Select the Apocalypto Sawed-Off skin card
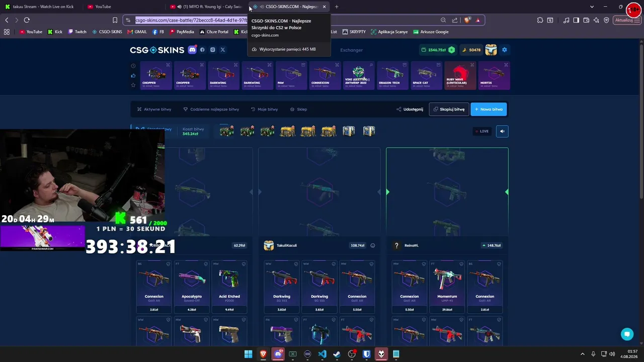The width and height of the screenshot is (644, 362). point(192,287)
